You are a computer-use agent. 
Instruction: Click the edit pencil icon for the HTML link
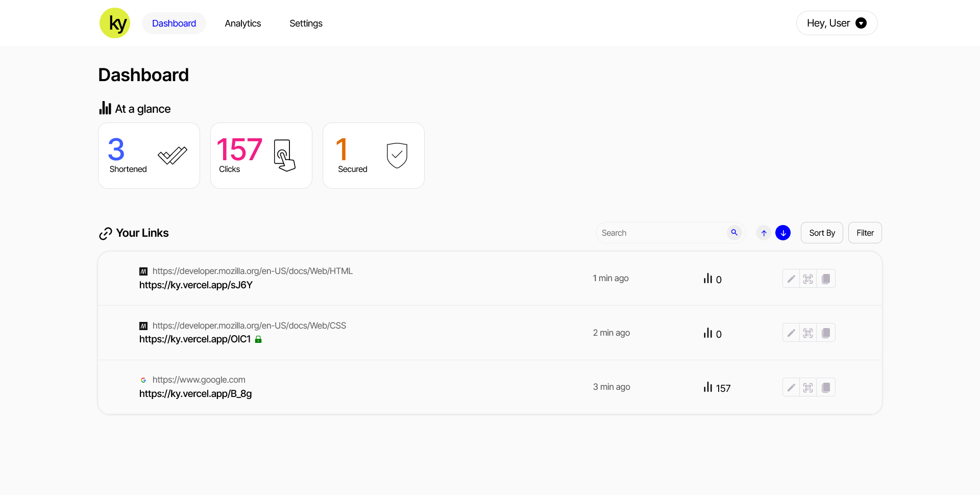pos(791,279)
